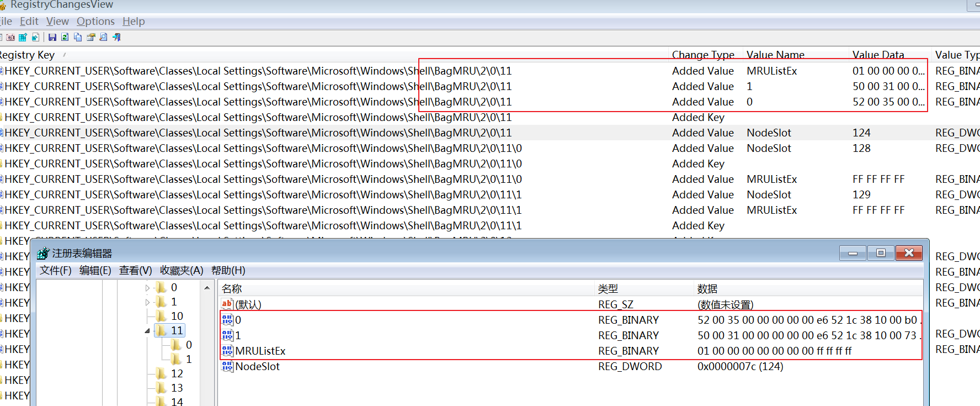Click folder icon of tree key 10

(161, 316)
